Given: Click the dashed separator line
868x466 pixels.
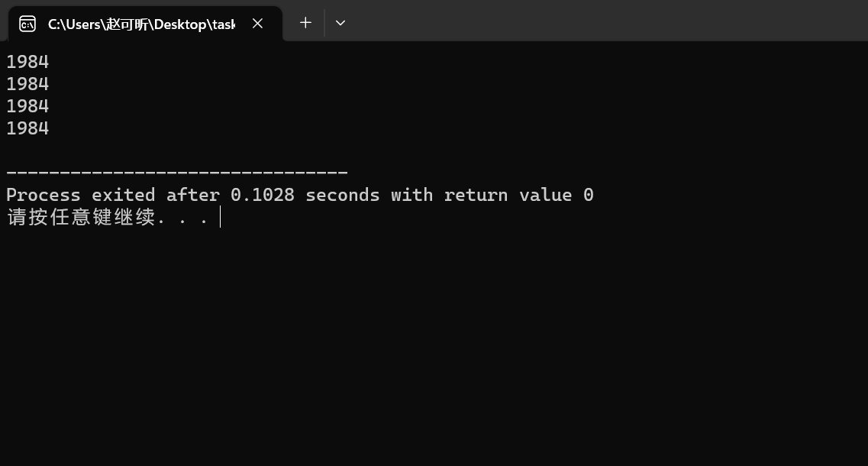Looking at the screenshot, I should [x=176, y=173].
